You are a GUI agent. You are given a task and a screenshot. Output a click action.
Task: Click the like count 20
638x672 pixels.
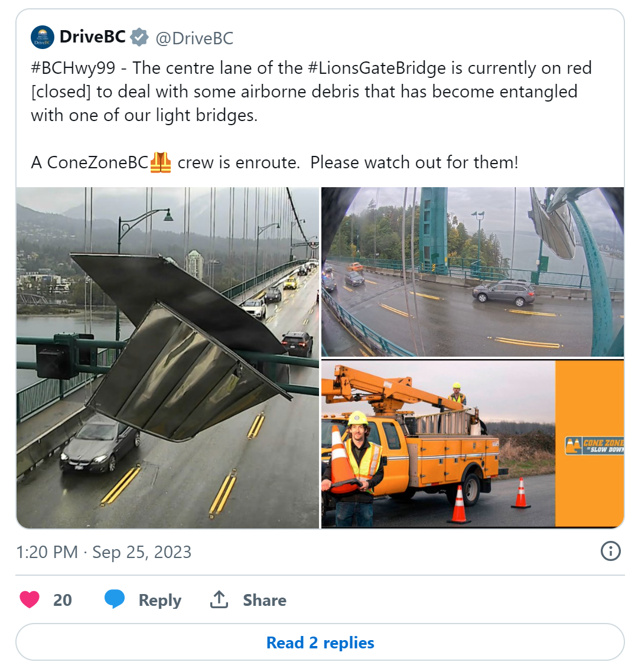[x=63, y=600]
